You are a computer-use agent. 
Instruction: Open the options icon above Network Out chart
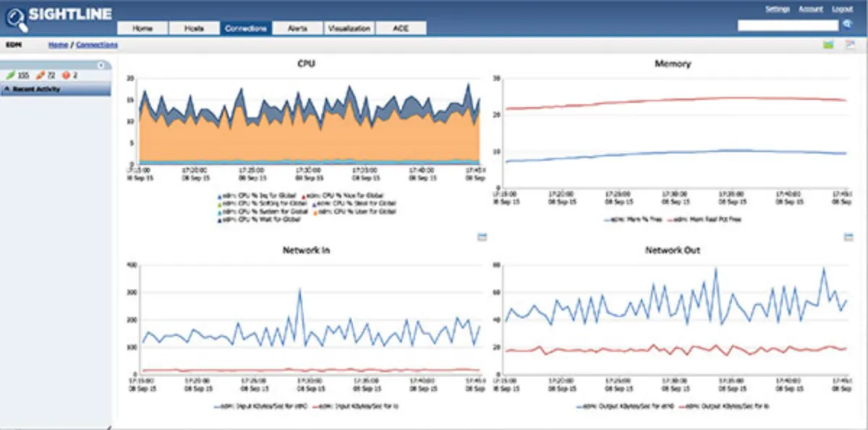[849, 237]
